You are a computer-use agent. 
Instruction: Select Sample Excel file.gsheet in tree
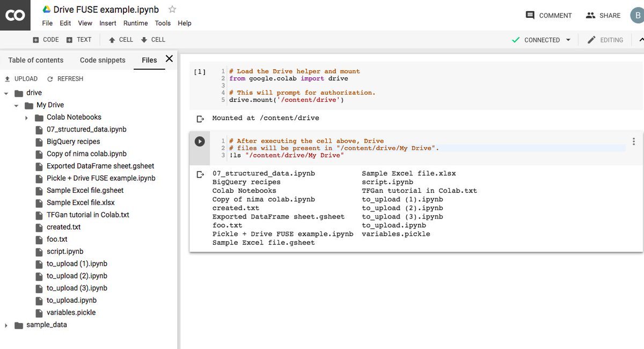click(x=85, y=191)
